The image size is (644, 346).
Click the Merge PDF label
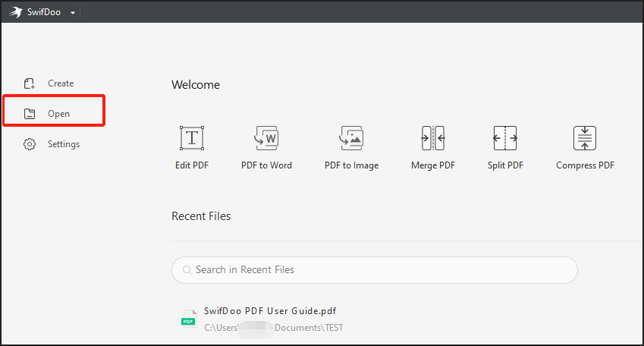click(433, 165)
